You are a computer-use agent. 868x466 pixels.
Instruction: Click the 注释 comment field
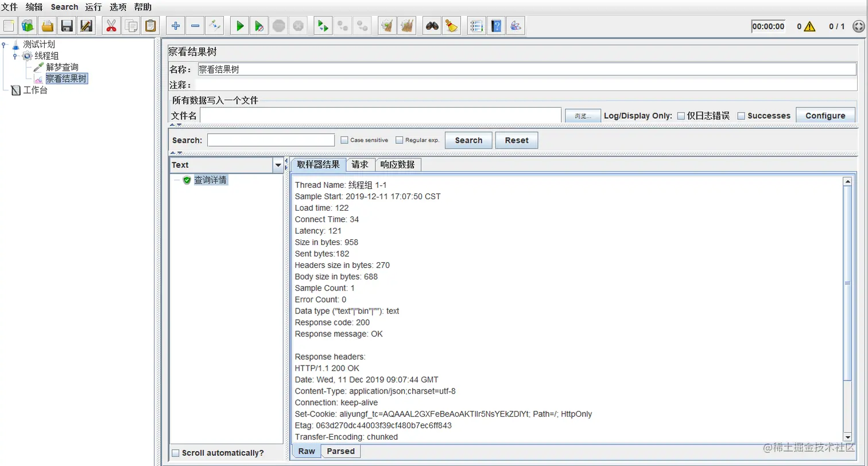pyautogui.click(x=526, y=85)
